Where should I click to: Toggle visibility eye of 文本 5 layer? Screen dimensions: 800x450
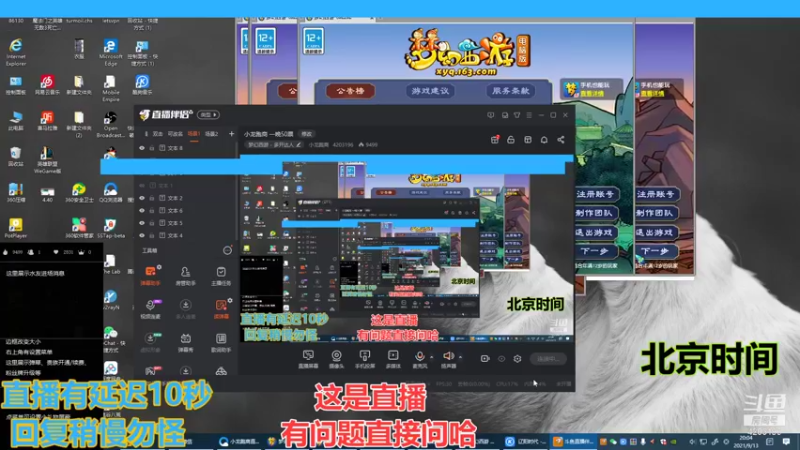(142, 223)
